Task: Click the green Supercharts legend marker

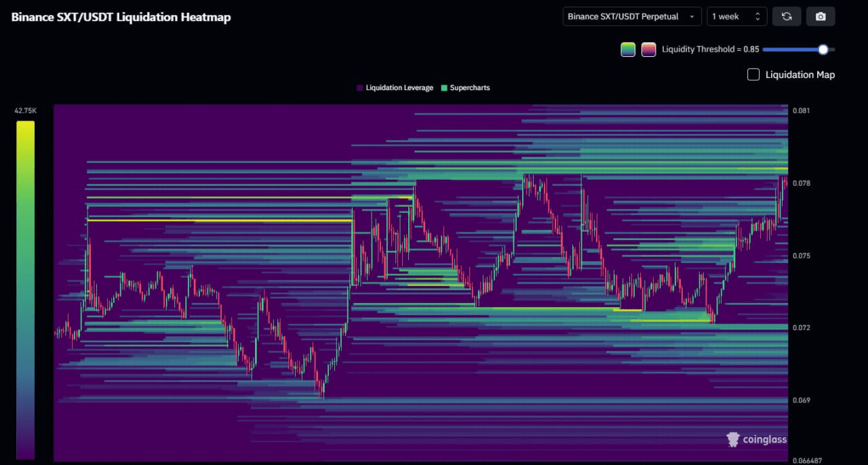Action: point(444,88)
